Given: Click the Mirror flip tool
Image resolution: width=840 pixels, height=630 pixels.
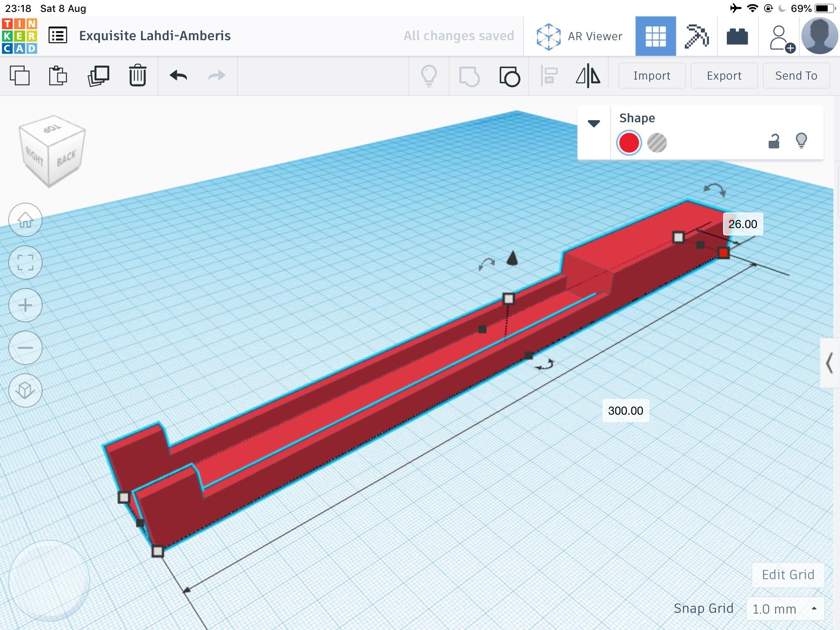Looking at the screenshot, I should [588, 75].
